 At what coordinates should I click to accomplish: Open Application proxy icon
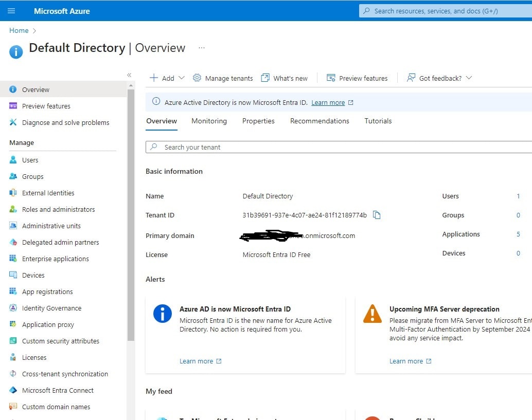13,324
